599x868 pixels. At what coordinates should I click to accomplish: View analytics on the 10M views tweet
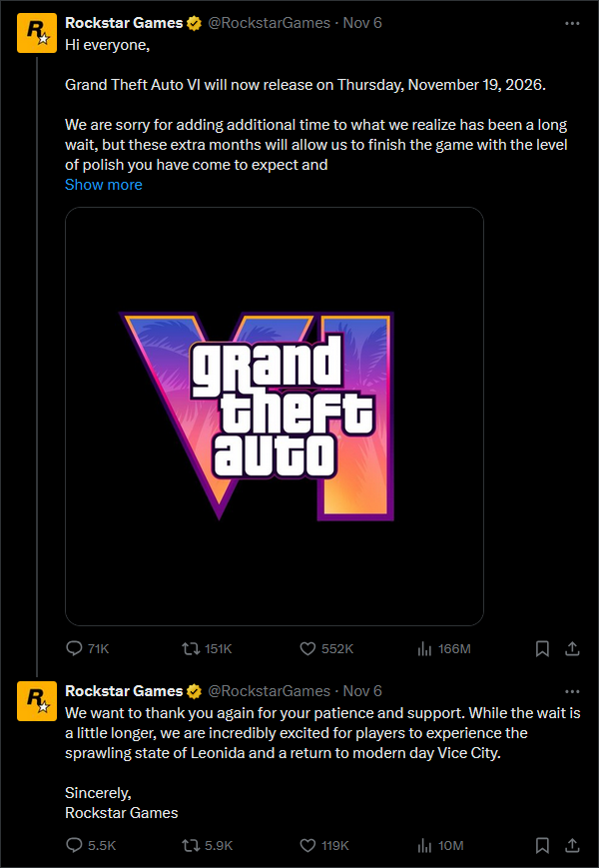click(419, 845)
